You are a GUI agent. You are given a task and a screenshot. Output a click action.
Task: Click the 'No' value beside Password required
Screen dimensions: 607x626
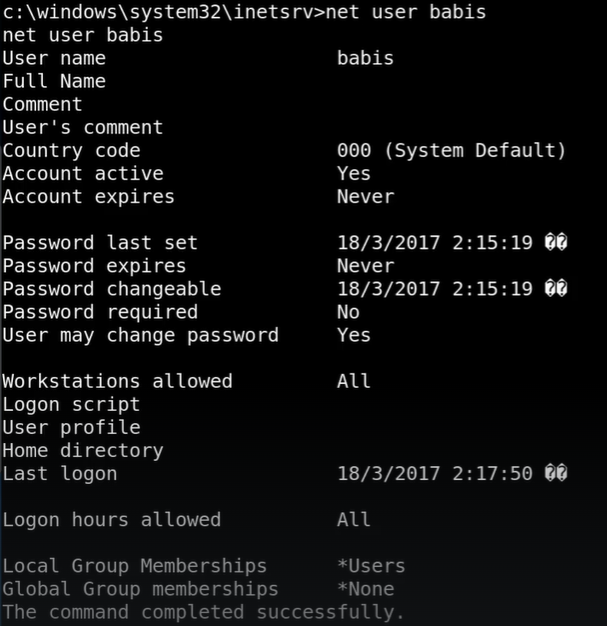[x=348, y=312]
